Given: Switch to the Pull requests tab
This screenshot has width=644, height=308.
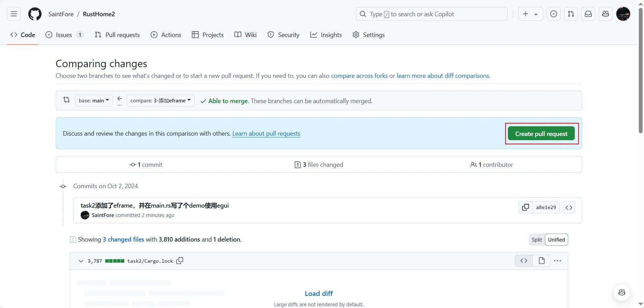Looking at the screenshot, I should (x=117, y=35).
